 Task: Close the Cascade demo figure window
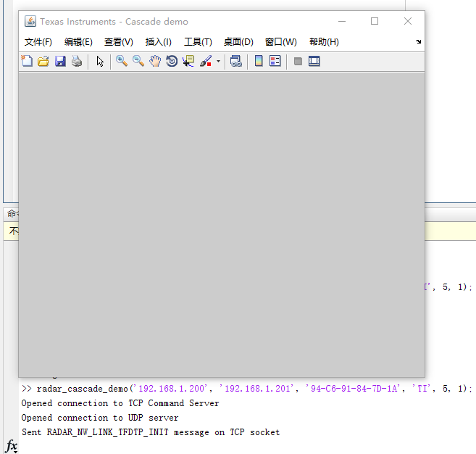408,21
